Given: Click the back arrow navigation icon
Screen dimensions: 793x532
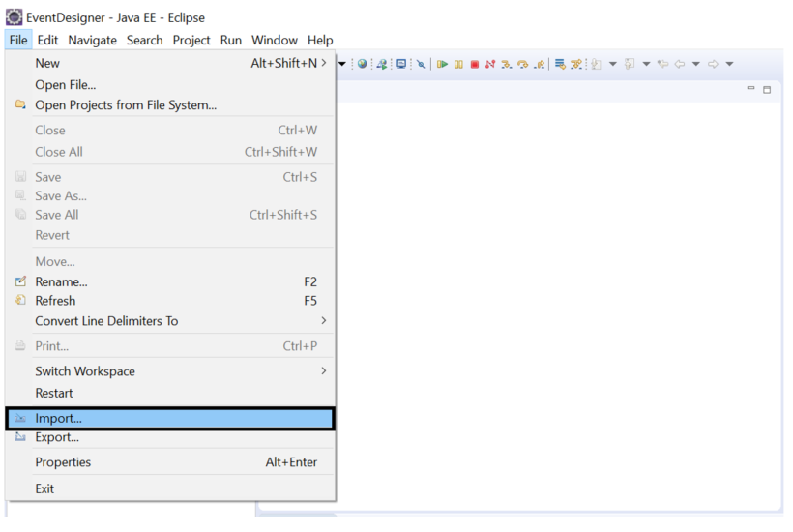Looking at the screenshot, I should click(679, 64).
